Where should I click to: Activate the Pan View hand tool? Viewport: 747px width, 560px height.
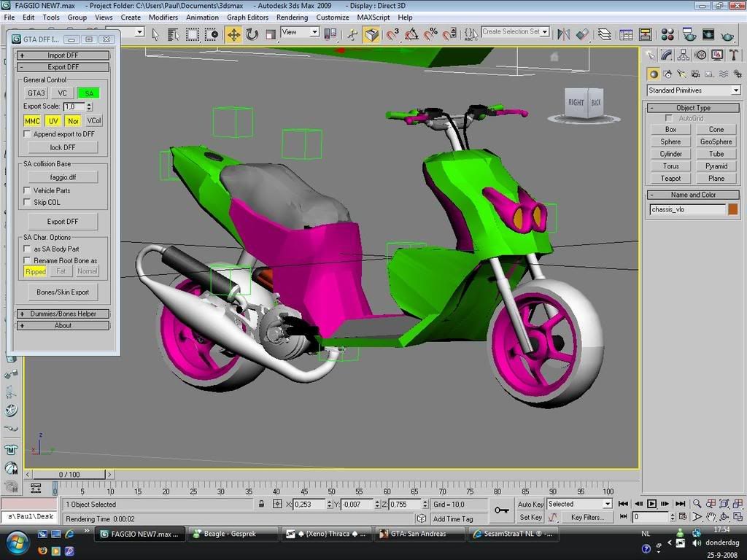pyautogui.click(x=711, y=517)
